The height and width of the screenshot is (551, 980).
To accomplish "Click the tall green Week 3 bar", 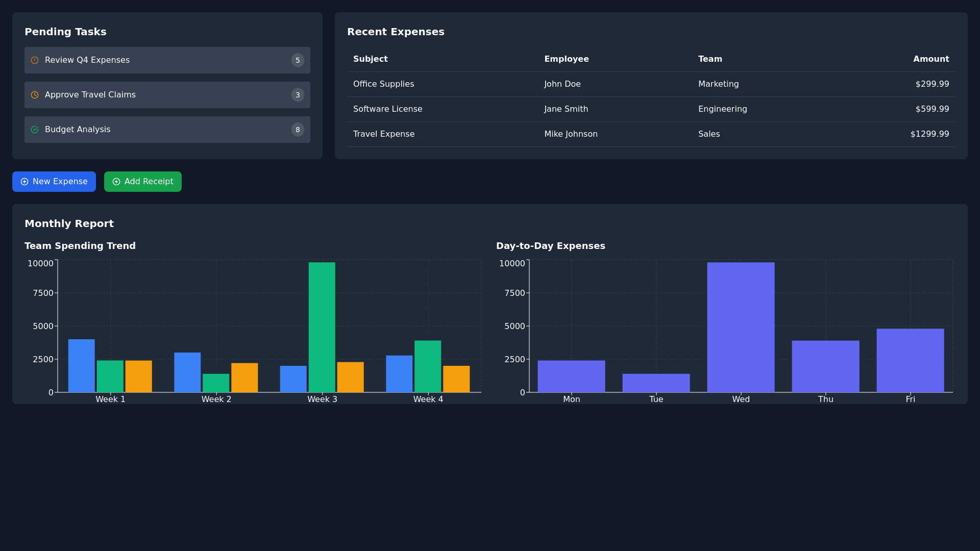I will [x=322, y=327].
